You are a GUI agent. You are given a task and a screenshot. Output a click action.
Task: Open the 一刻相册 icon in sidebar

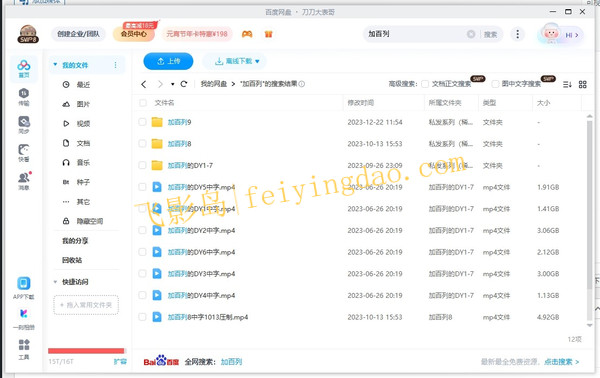click(24, 319)
